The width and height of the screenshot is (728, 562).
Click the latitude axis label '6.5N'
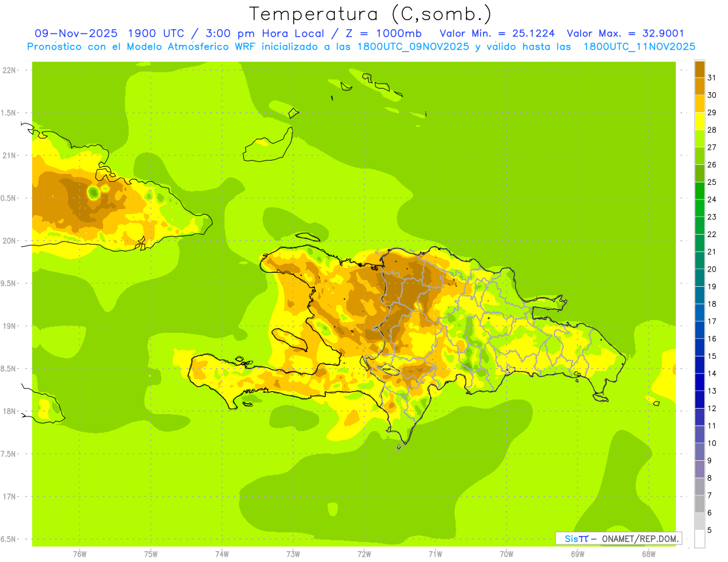(10, 540)
